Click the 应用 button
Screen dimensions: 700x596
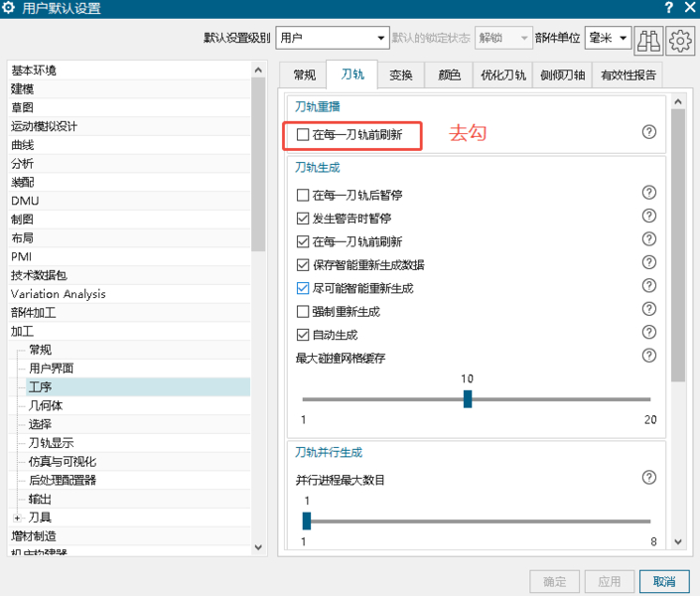click(610, 581)
